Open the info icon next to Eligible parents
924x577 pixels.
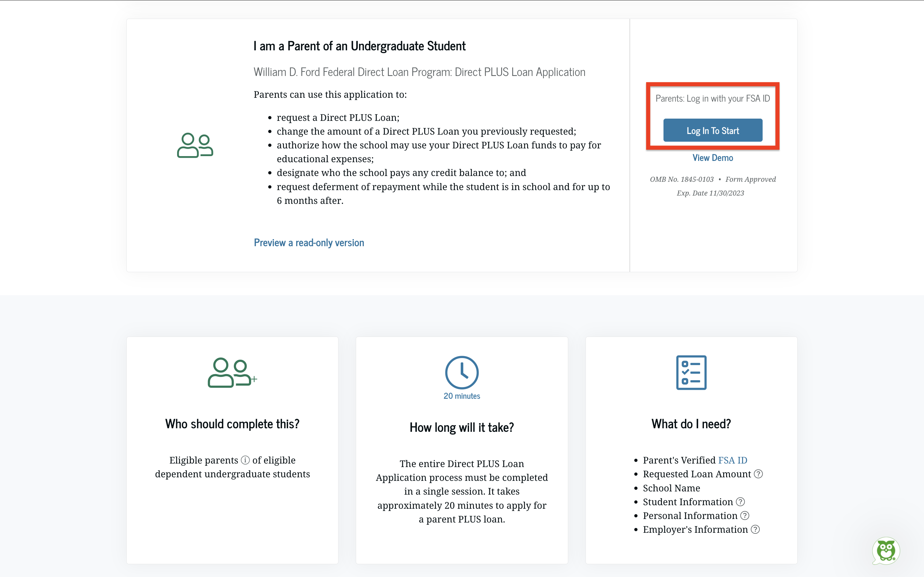[x=245, y=460]
